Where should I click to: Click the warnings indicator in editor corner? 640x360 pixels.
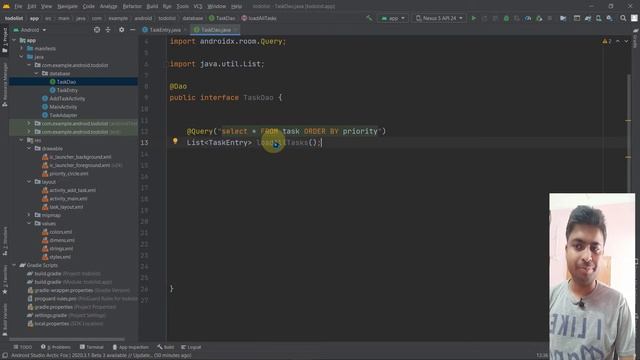coord(607,41)
